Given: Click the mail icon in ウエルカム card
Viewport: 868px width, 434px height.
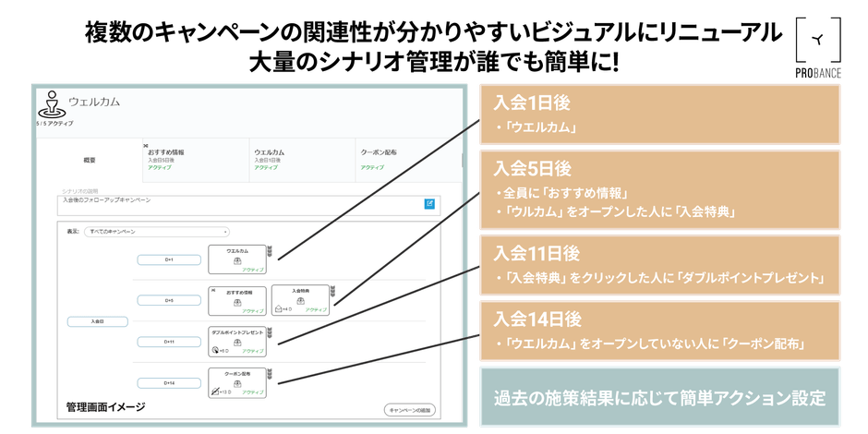Looking at the screenshot, I should pos(236,261).
